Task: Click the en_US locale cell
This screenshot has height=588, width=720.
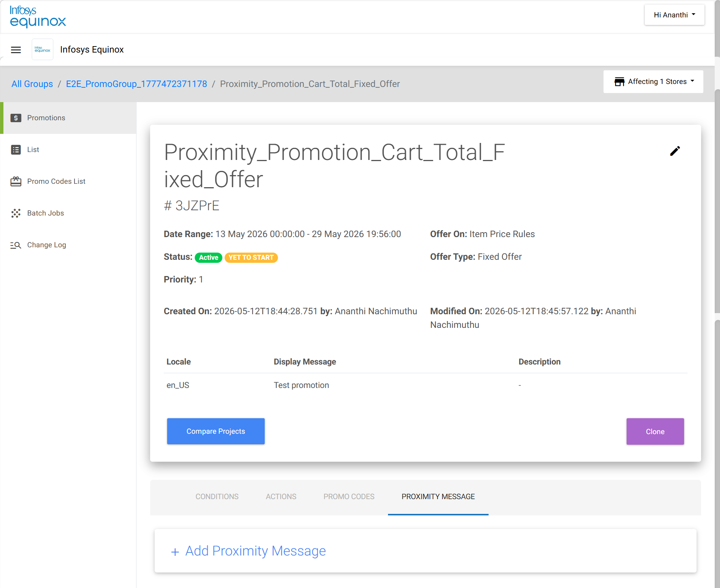Action: coord(178,385)
